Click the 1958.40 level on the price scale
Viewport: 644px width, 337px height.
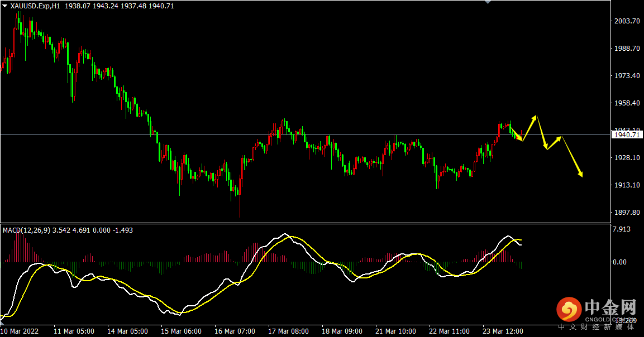tap(626, 103)
